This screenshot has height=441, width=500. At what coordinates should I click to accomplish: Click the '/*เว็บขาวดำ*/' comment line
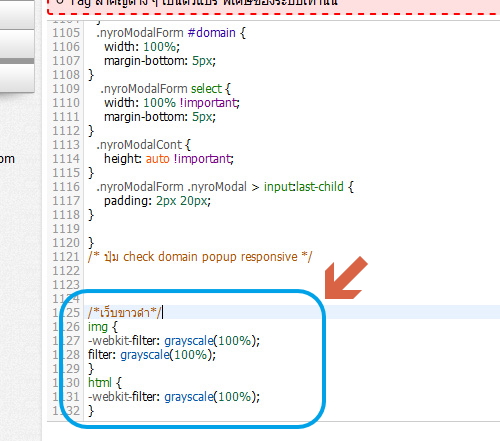pyautogui.click(x=125, y=313)
